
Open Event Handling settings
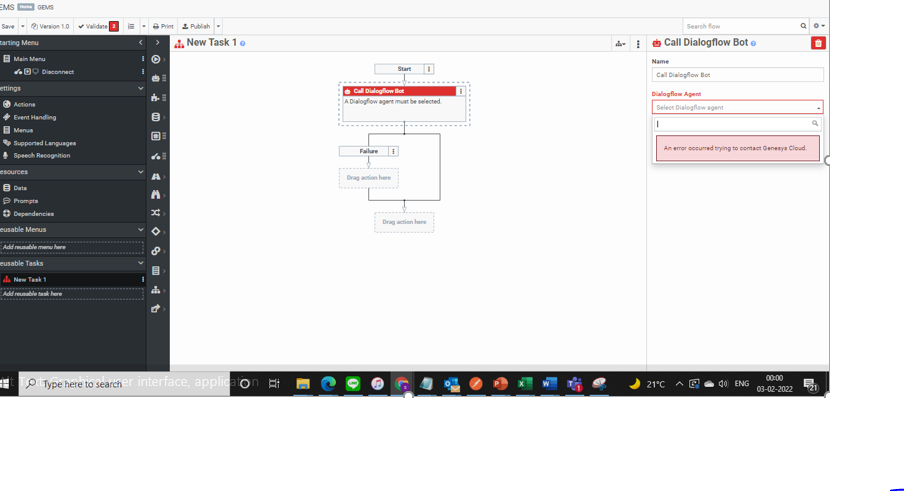point(35,118)
